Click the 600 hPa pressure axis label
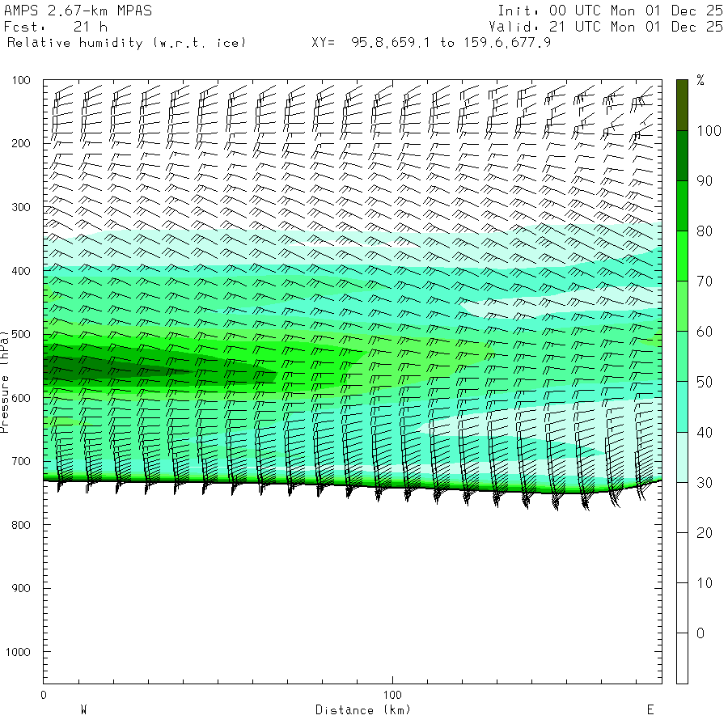 [x=21, y=398]
